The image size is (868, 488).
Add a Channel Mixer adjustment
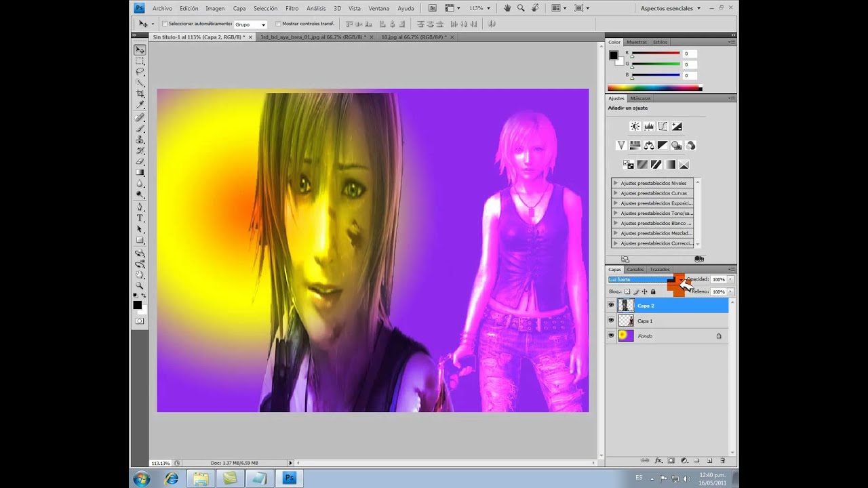(x=690, y=146)
